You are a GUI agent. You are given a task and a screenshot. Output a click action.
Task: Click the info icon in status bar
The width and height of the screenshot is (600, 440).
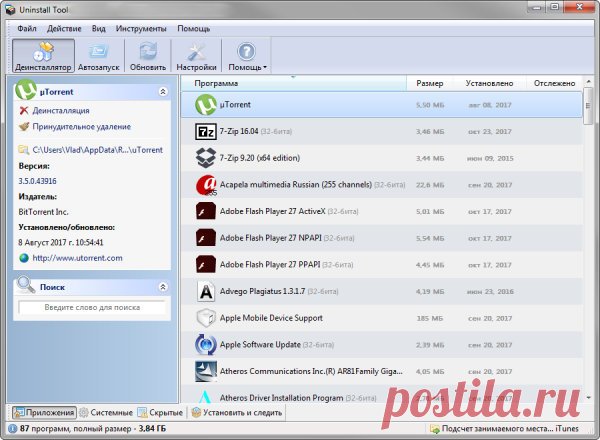tap(13, 429)
